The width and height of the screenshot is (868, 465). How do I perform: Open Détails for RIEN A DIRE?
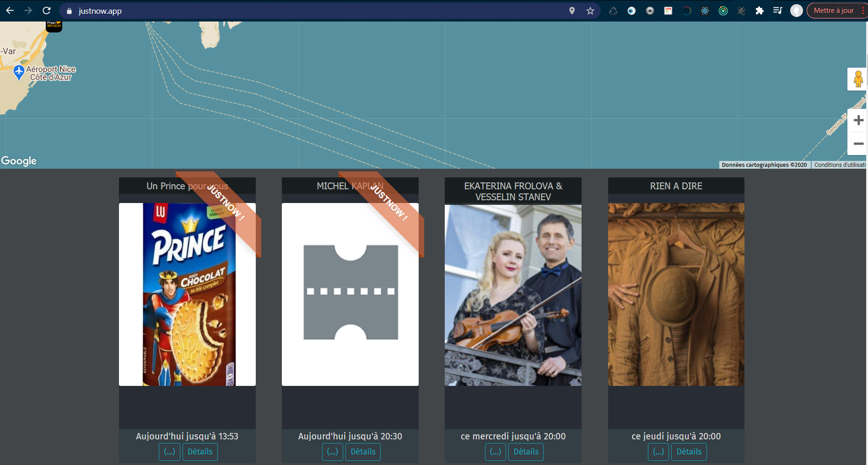[x=689, y=452]
